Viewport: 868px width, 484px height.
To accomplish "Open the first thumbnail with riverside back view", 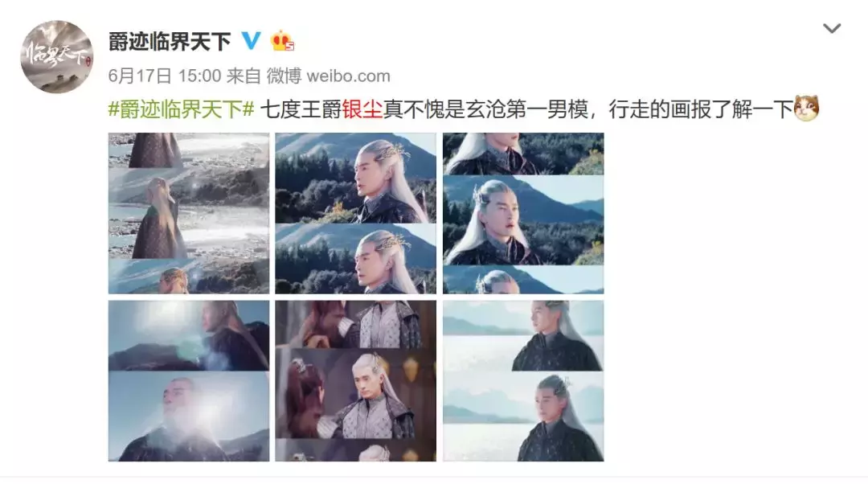I will tap(189, 213).
